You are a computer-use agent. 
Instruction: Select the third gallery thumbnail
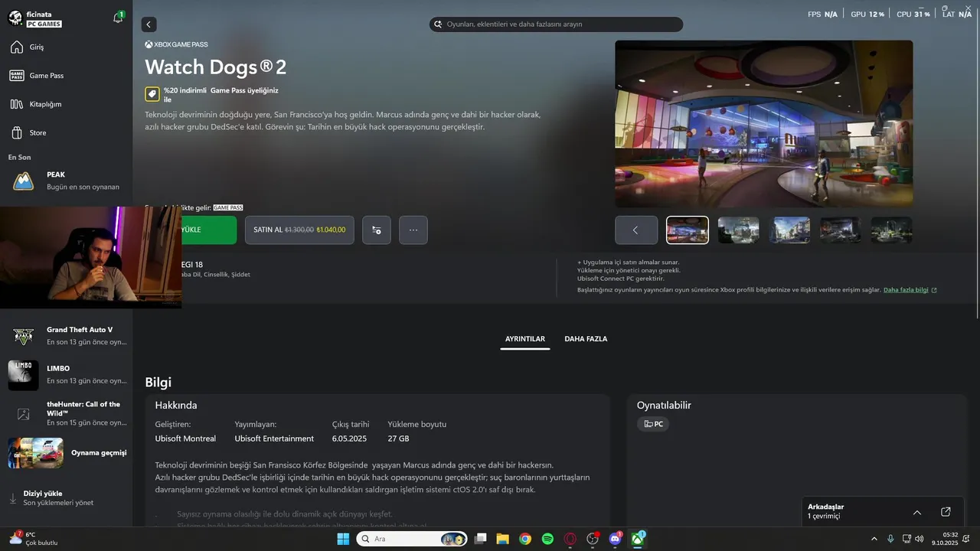click(x=789, y=230)
